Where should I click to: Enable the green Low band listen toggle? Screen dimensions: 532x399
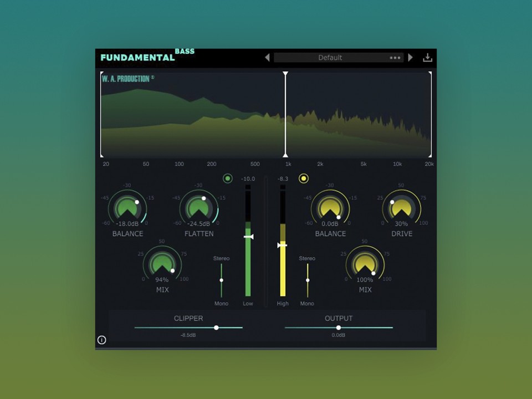tap(227, 178)
